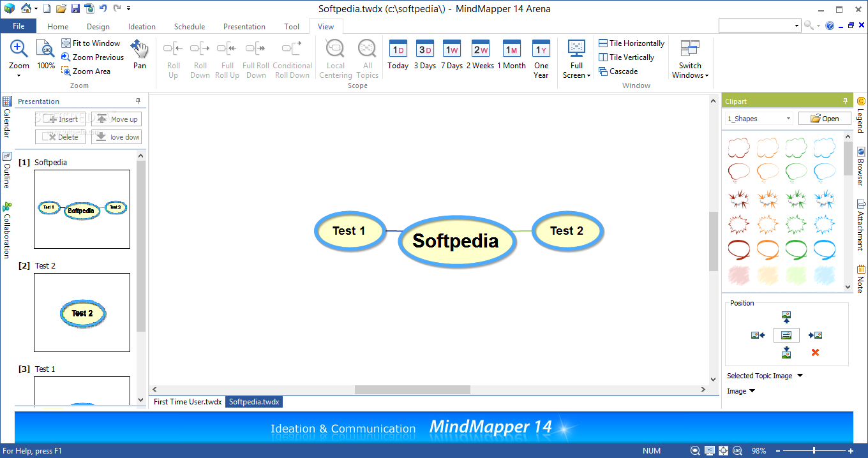Select the 1 Month scope
Viewport: 868px width, 458px height.
pyautogui.click(x=512, y=55)
